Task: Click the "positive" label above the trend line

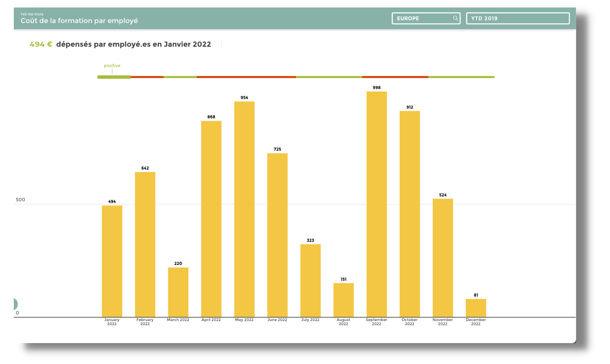Action: 112,66
